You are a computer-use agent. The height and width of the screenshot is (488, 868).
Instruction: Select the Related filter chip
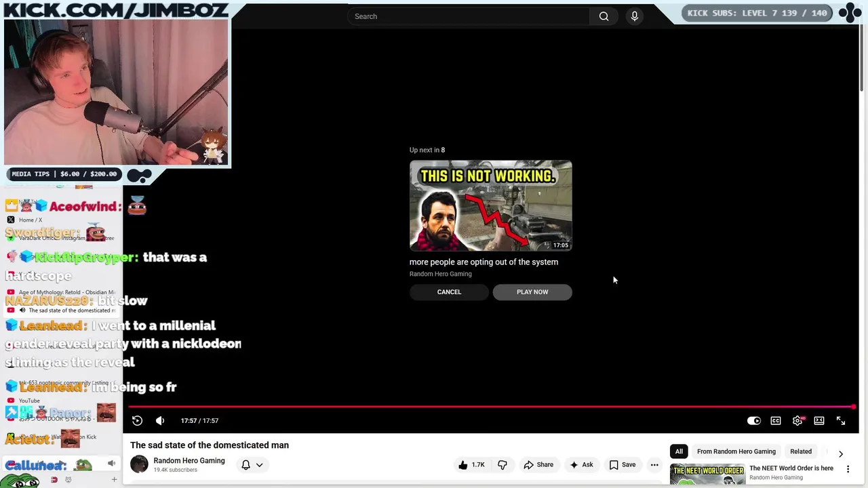pos(801,451)
